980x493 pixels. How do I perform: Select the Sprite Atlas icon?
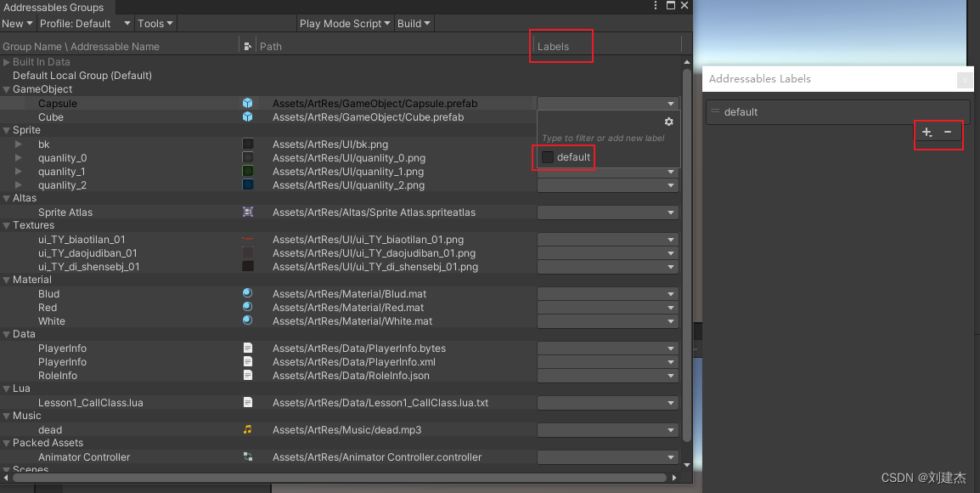coord(248,212)
